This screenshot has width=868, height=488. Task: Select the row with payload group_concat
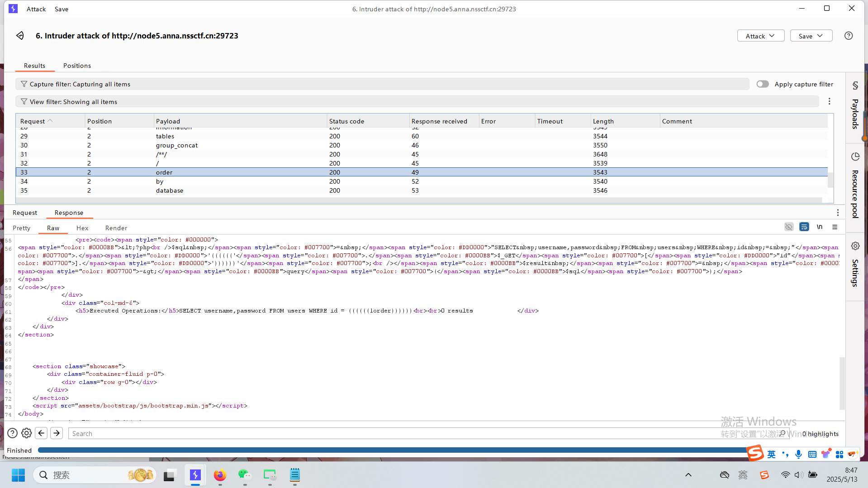click(x=422, y=145)
